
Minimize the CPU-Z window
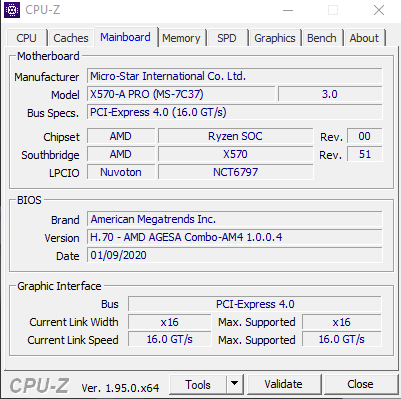click(x=288, y=10)
